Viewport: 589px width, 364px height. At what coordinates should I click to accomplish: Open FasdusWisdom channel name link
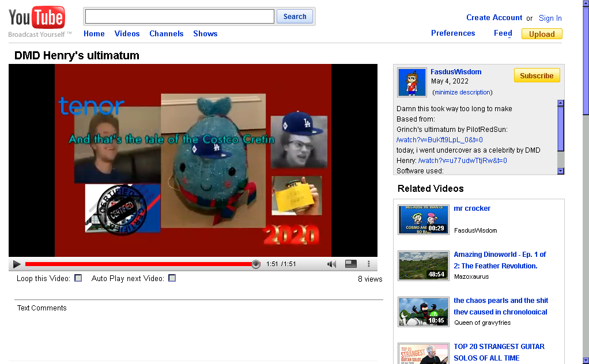[456, 71]
